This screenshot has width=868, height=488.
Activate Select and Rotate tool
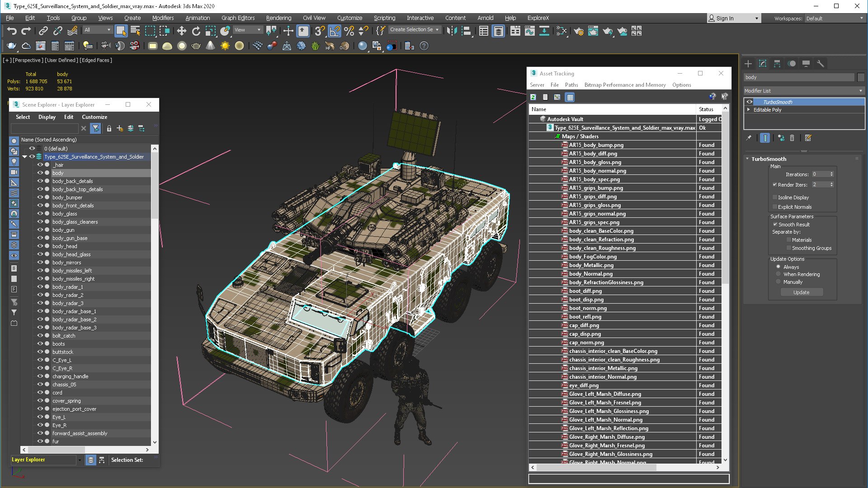coord(196,31)
